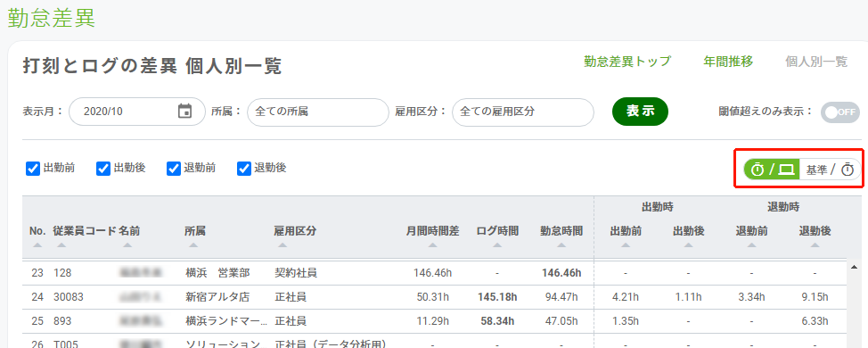The width and height of the screenshot is (868, 348).
Task: Open the 全ての所属 dropdown
Action: click(x=318, y=112)
